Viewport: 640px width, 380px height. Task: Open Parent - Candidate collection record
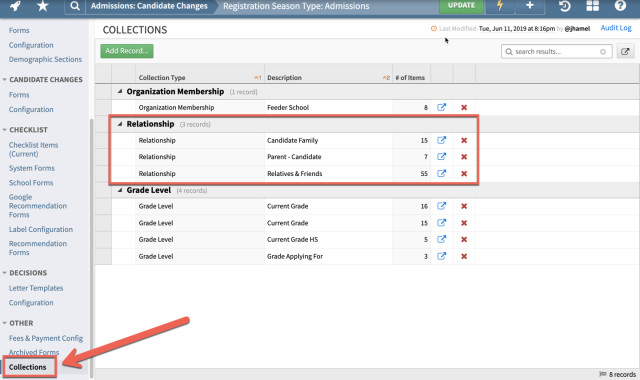coord(441,157)
